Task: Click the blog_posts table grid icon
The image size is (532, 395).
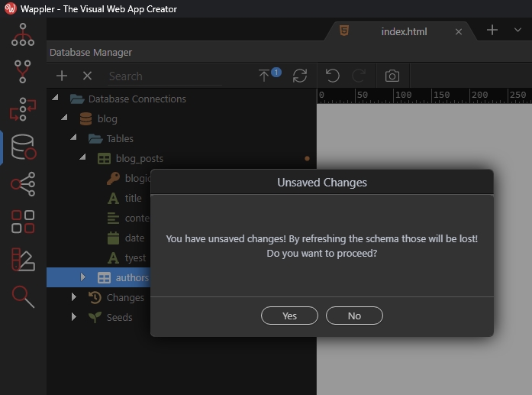Action: [x=104, y=159]
